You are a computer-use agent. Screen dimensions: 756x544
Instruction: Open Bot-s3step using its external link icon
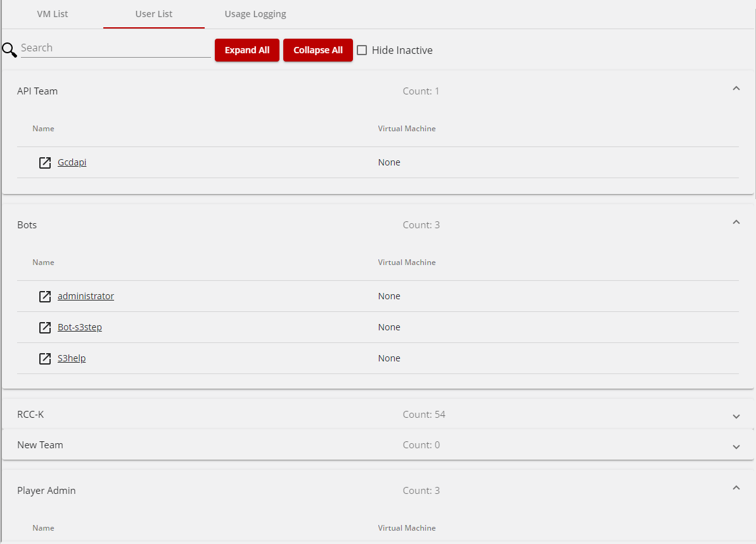[x=45, y=327]
